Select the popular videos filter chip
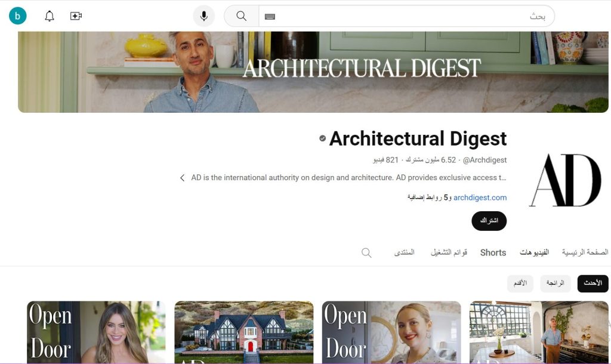 (556, 283)
